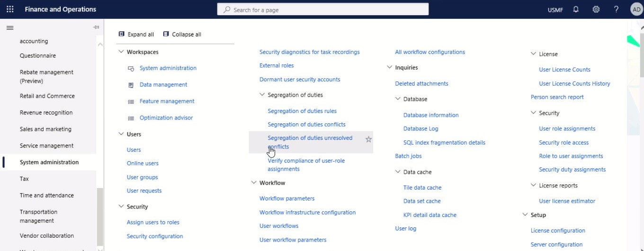Open the AD user account avatar
The image size is (644, 251).
tap(636, 9)
